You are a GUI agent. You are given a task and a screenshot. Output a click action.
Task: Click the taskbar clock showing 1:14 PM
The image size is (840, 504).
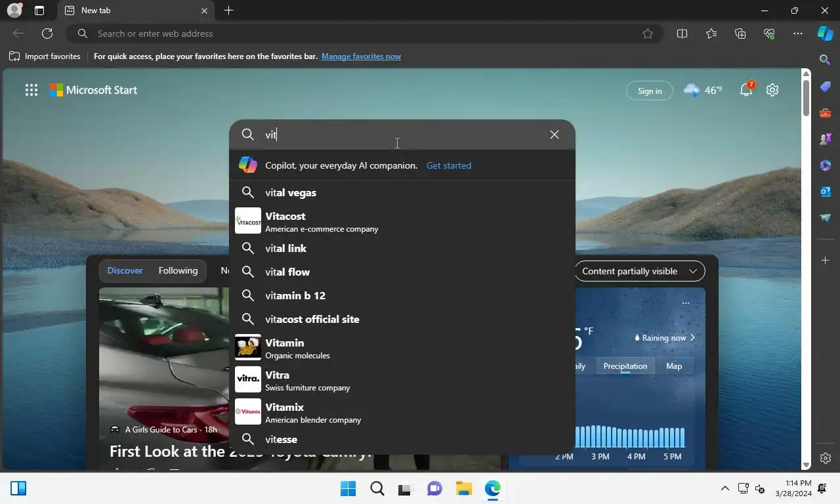[793, 488]
